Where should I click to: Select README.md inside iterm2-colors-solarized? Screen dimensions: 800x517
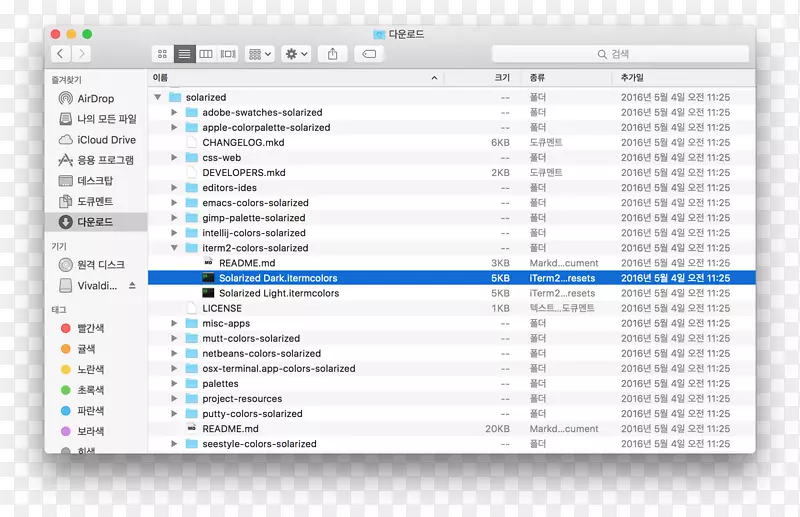pos(452,263)
